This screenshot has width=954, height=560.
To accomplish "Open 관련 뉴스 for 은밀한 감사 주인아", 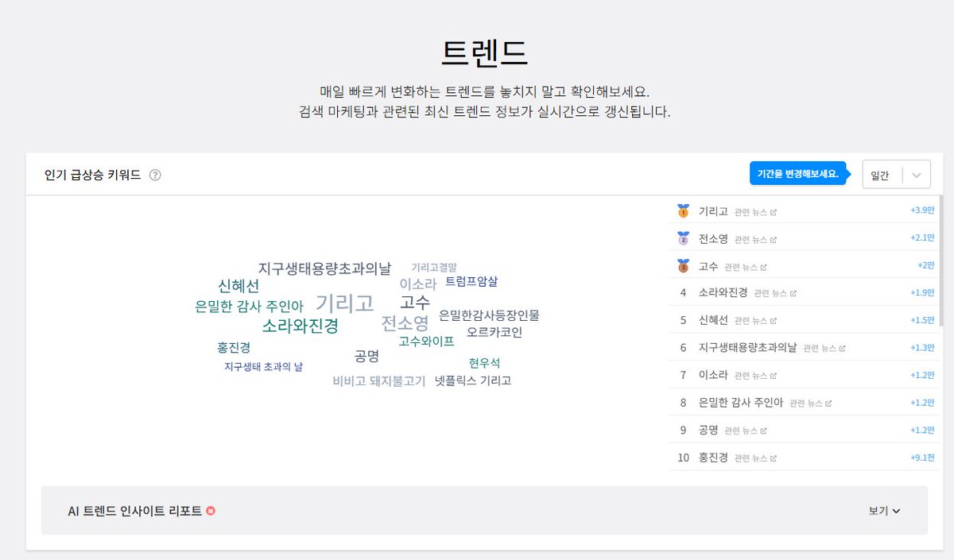I will pyautogui.click(x=811, y=402).
